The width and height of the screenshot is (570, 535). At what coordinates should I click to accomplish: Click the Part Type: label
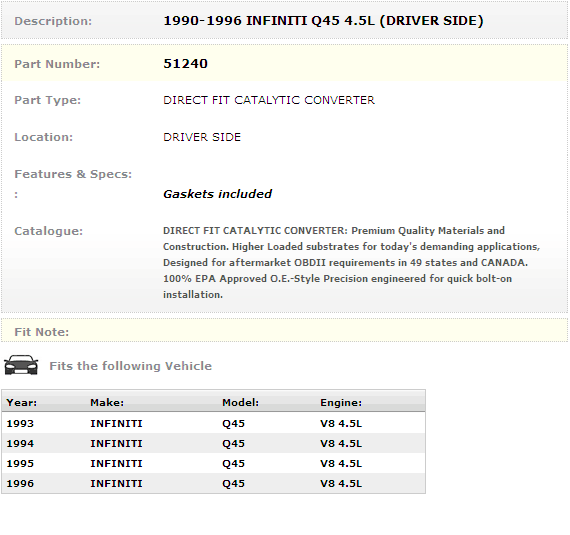click(48, 100)
